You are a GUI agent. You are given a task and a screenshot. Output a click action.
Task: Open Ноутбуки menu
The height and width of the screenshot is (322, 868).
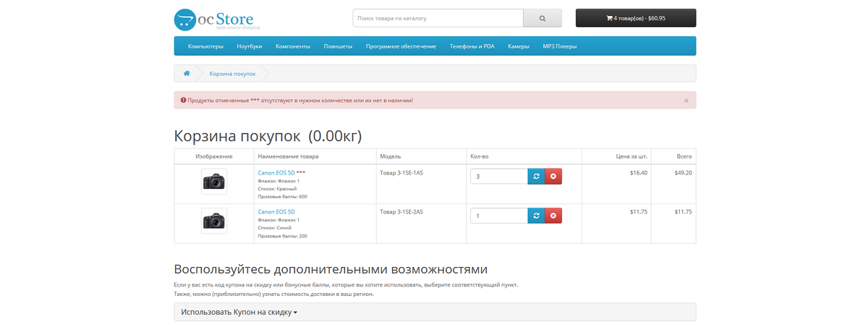coord(249,46)
